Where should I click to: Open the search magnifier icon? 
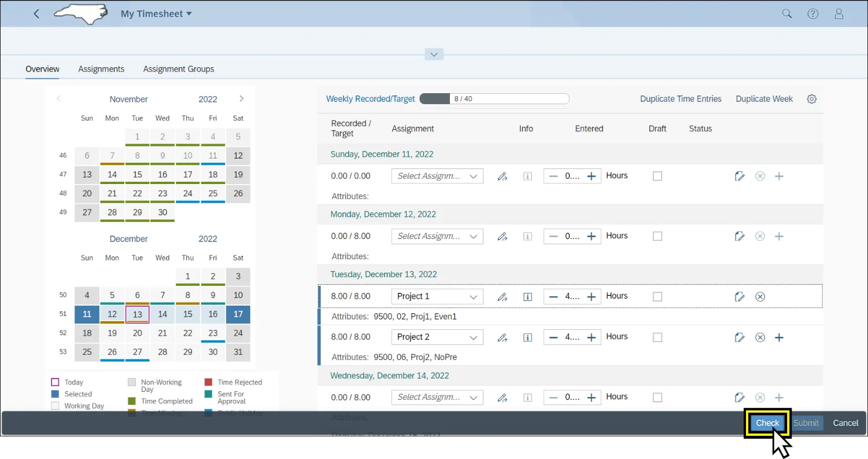point(786,14)
